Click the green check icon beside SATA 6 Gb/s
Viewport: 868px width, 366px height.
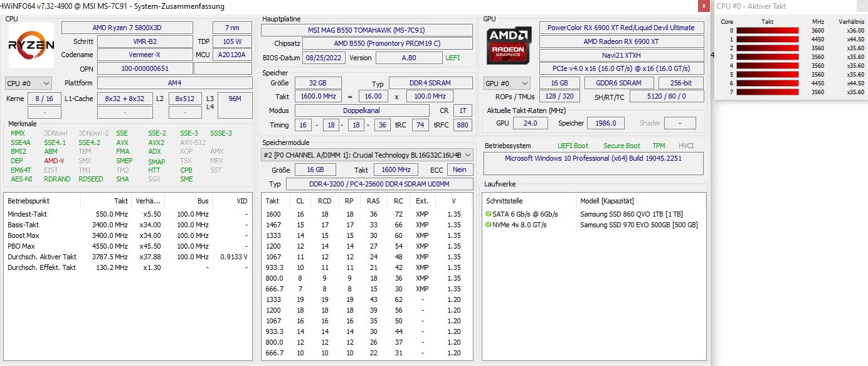(x=489, y=214)
